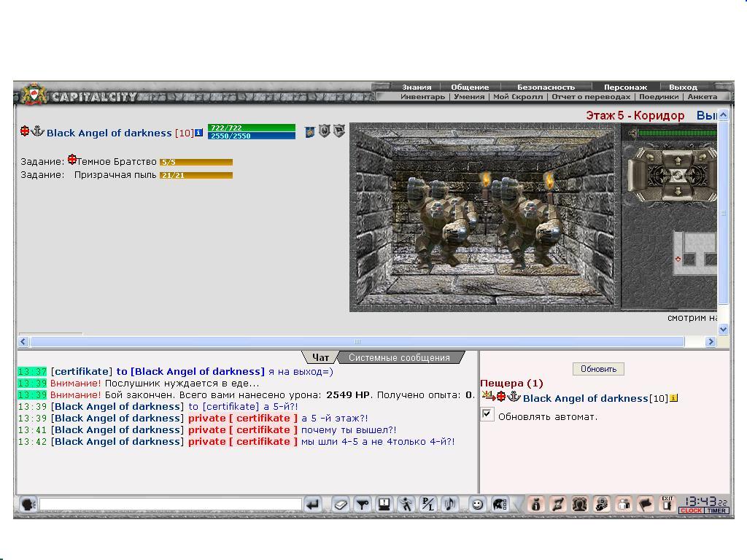Click the masked figure icon in bottom toolbar
The width and height of the screenshot is (747, 560).
pyautogui.click(x=602, y=505)
